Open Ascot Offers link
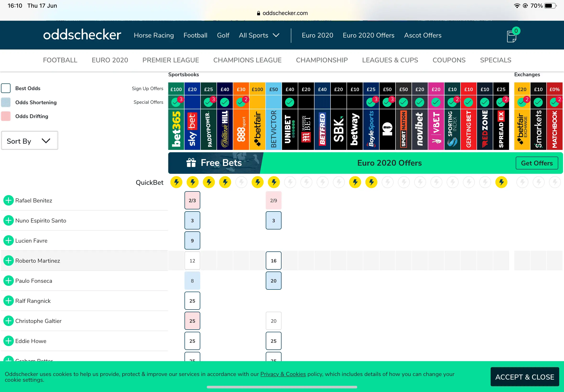This screenshot has width=564, height=392. [x=423, y=35]
